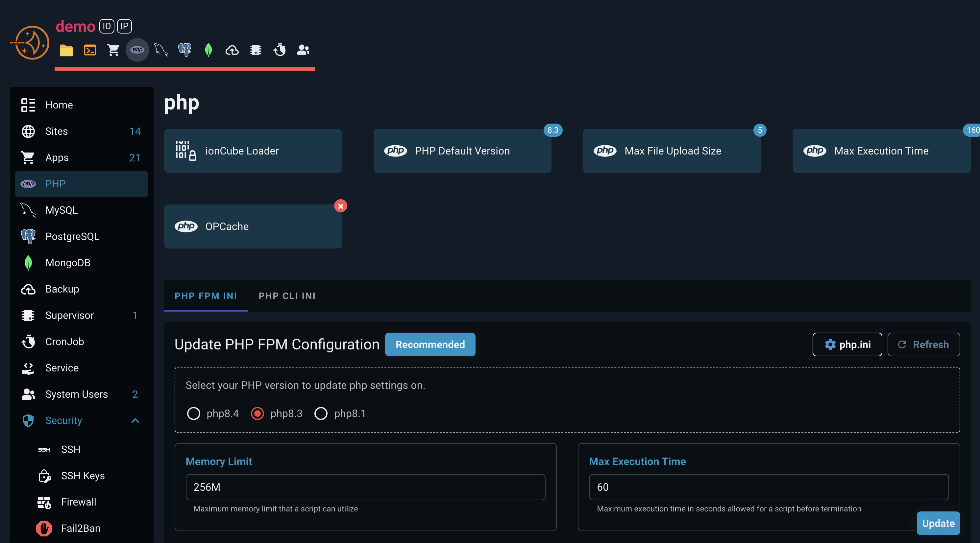Open the PostgreSQL elephant icon
The width and height of the screenshot is (980, 543).
point(185,50)
